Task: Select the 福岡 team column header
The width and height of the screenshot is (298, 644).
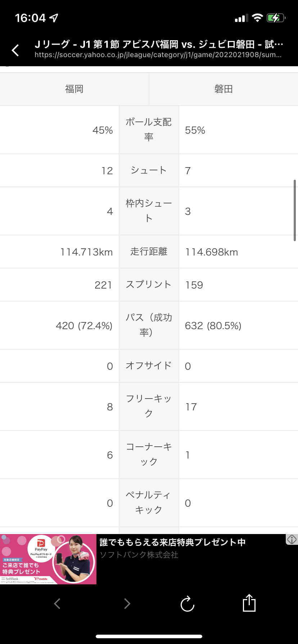Action: [74, 89]
